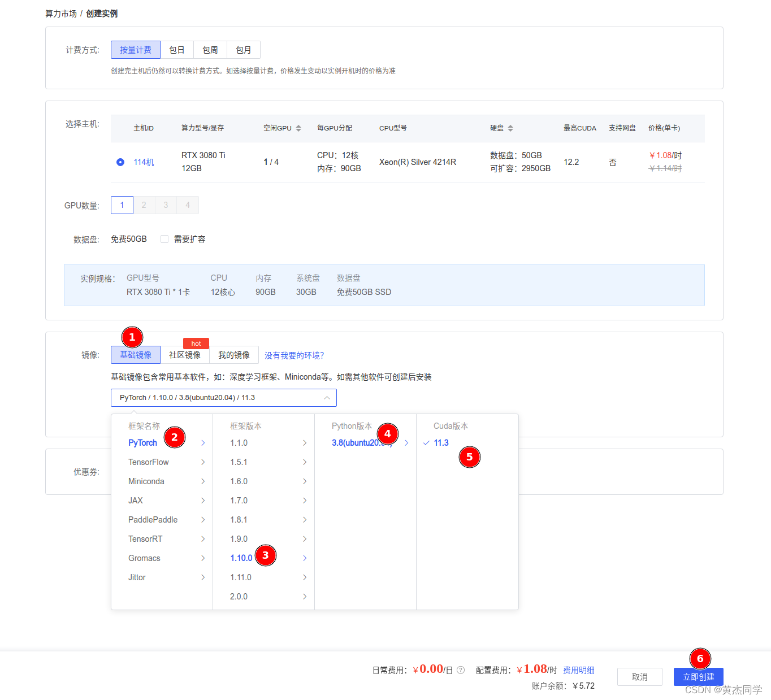Choose GPU count 1
Screen dimensions: 771x700
122,205
